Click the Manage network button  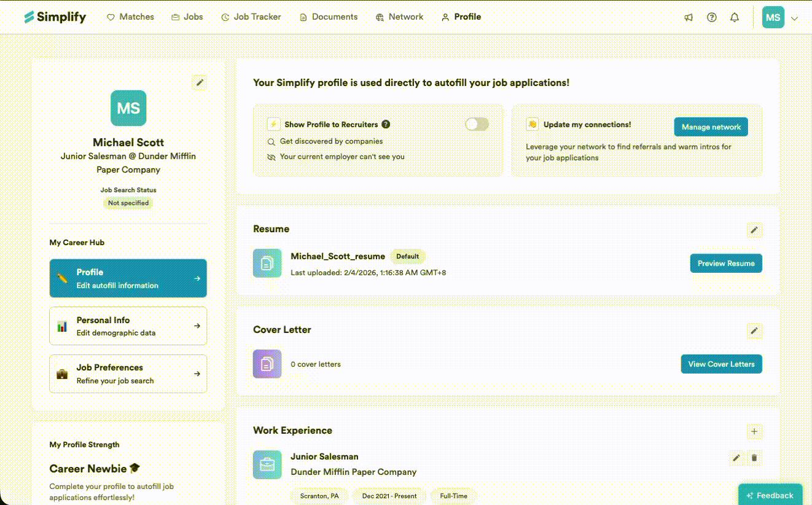click(711, 127)
